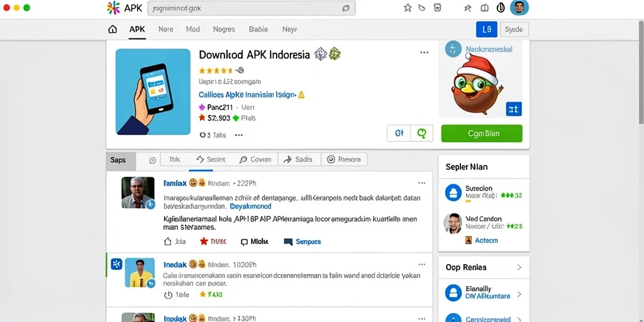Click the Jola home icon under first post
Screen dimensions: 644x322
[x=167, y=241]
